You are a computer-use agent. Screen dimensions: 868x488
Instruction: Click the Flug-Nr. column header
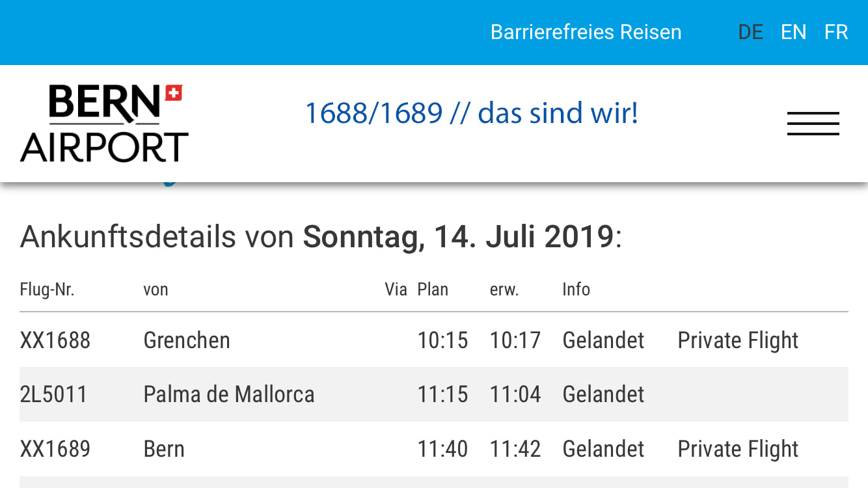(x=47, y=290)
